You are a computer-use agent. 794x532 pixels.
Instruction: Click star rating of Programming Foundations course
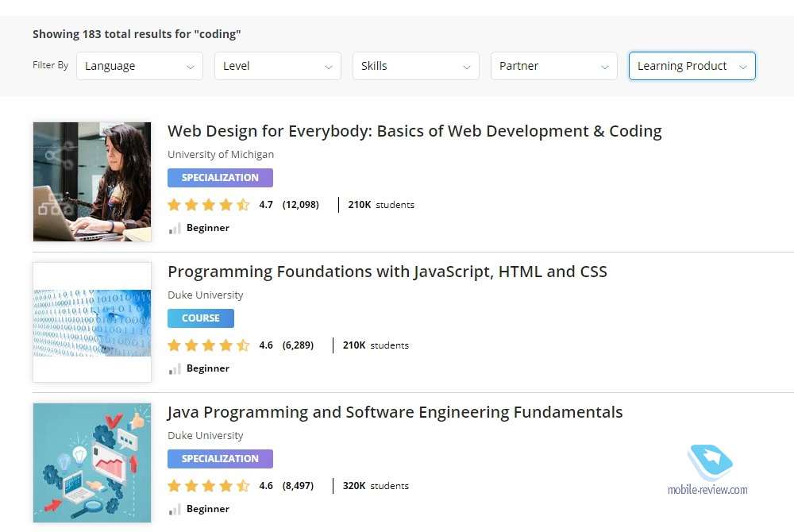coord(209,345)
